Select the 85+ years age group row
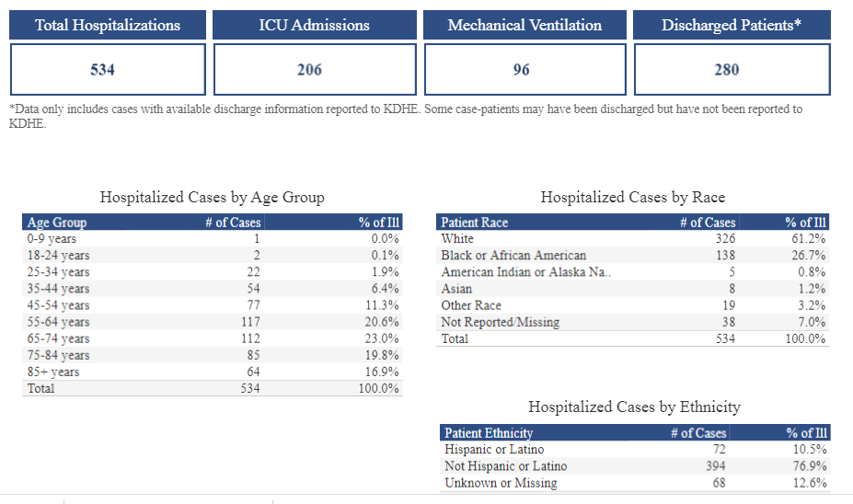This screenshot has width=853, height=504. (x=53, y=372)
